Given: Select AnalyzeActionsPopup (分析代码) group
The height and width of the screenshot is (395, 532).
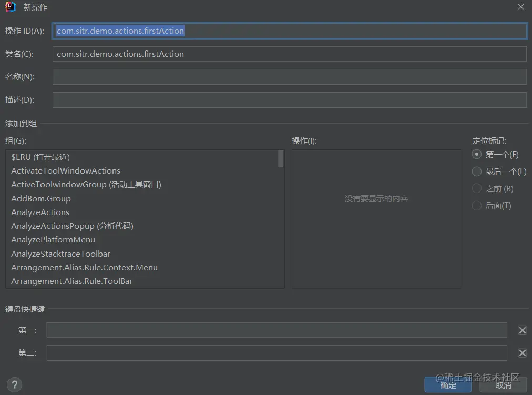Looking at the screenshot, I should (x=145, y=226).
